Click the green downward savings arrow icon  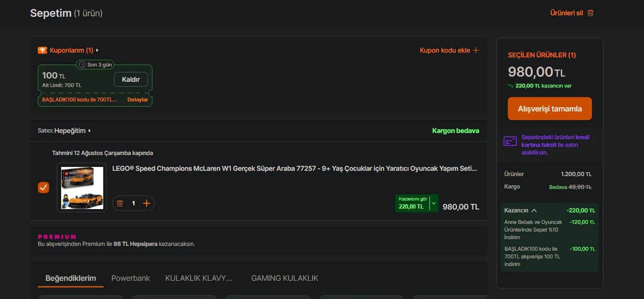coord(511,86)
